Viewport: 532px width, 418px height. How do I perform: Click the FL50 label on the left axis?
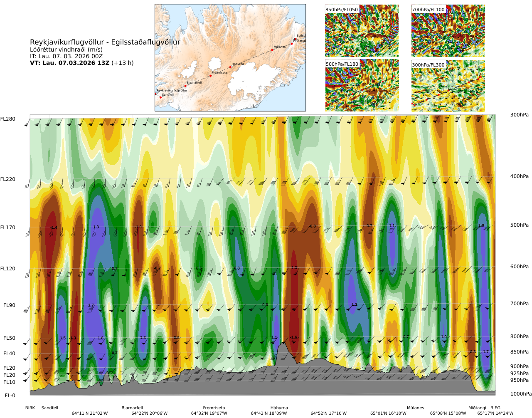[9, 338]
